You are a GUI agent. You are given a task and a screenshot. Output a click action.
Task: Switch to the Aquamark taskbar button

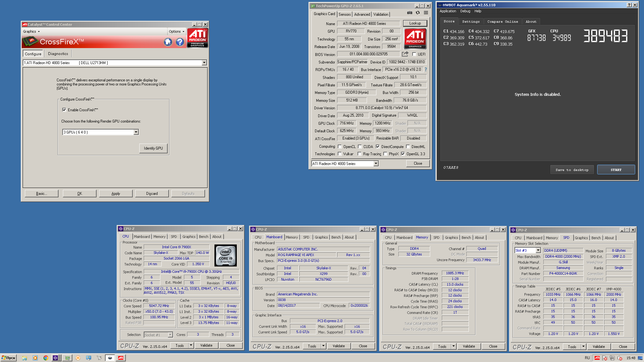[x=110, y=358]
